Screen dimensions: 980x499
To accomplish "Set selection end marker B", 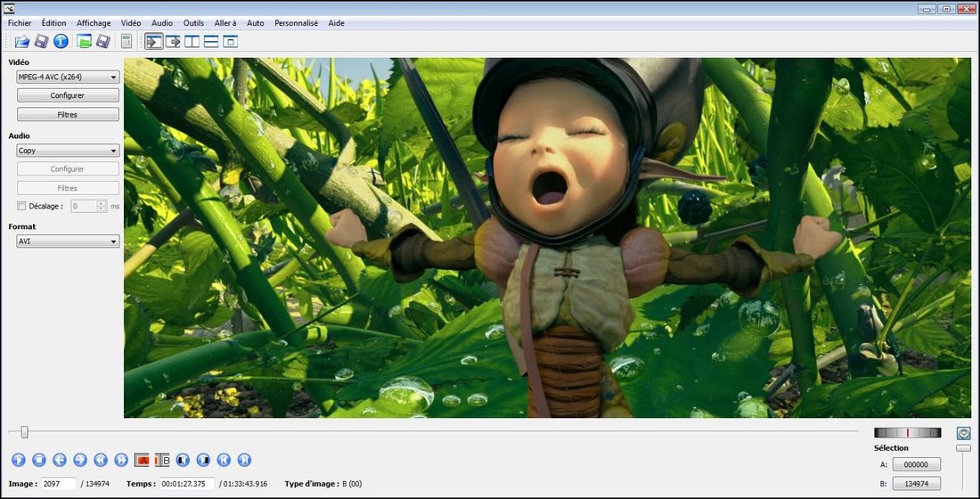I will click(162, 460).
